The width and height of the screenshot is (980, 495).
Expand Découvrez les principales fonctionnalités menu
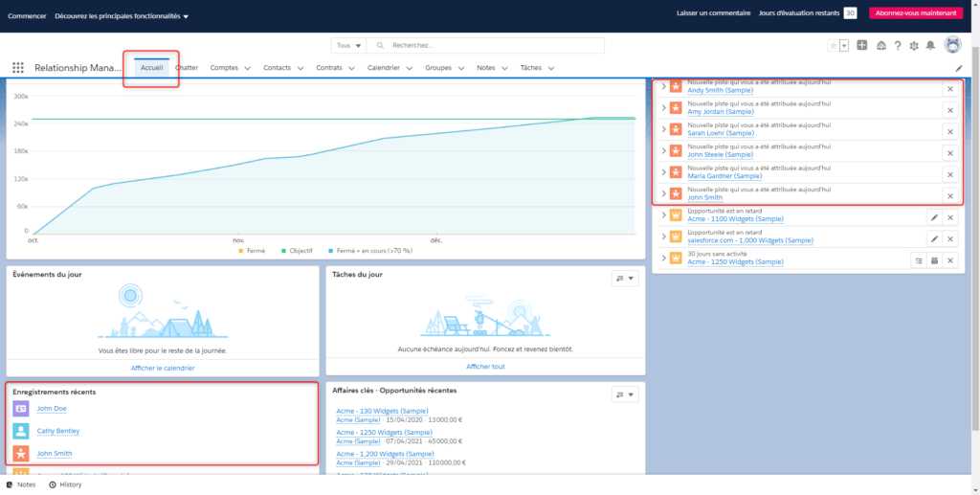point(122,15)
